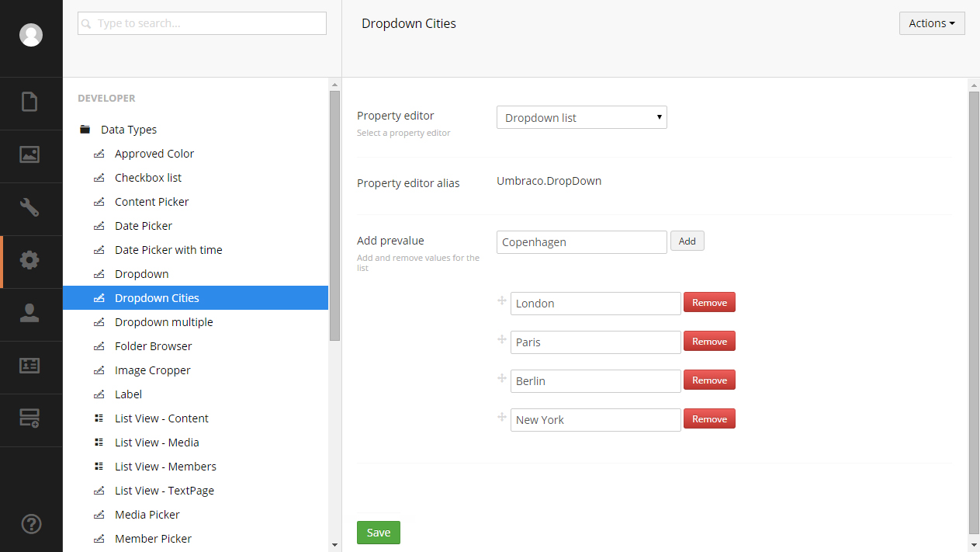Open the Developer gear icon section
The image size is (980, 552).
(29, 260)
